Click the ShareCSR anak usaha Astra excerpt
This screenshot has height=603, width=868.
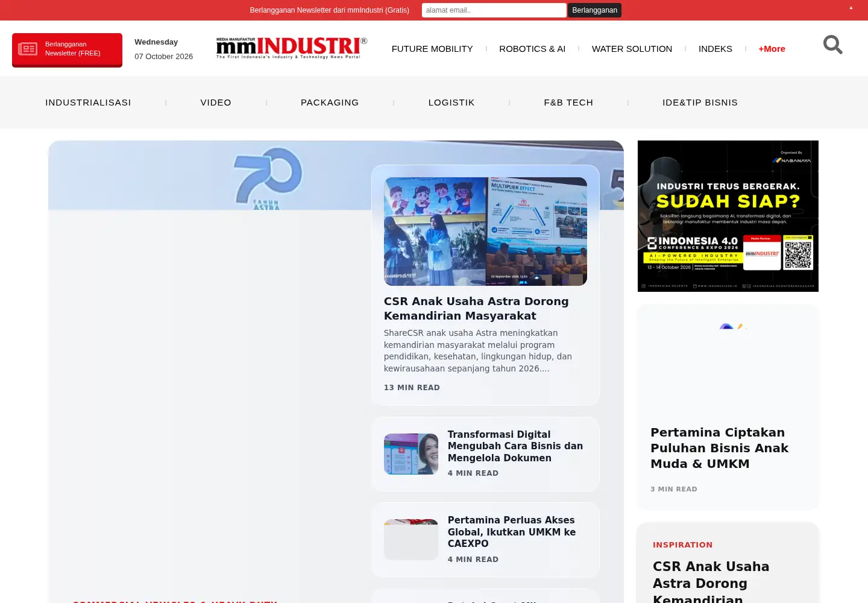pyautogui.click(x=478, y=351)
